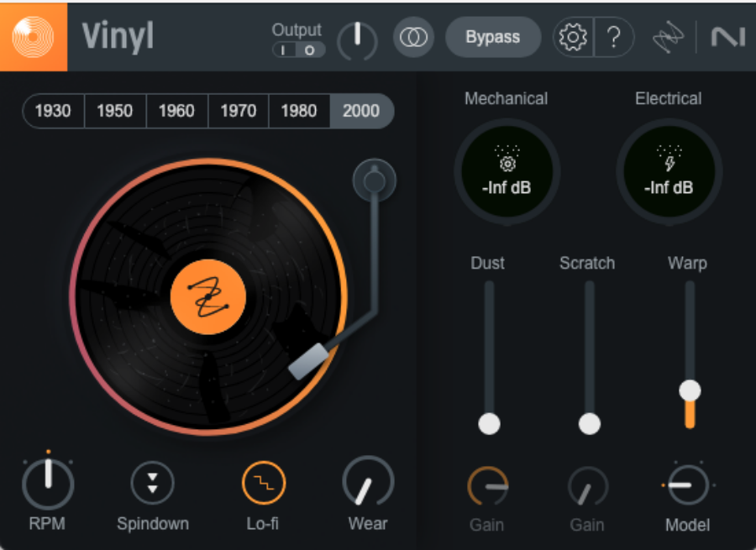This screenshot has height=550, width=756.
Task: Click the Warp slider handle
Action: [x=690, y=390]
